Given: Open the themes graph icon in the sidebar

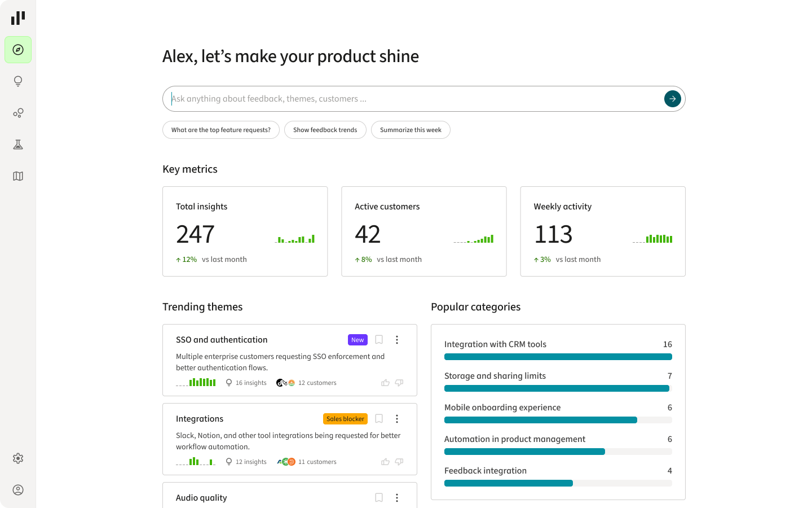Looking at the screenshot, I should [17, 112].
